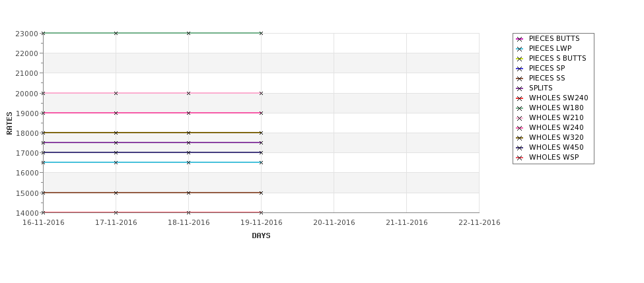The image size is (644, 283).
Task: Click the 16500 data point on 19-11-2016
Action: pos(261,163)
